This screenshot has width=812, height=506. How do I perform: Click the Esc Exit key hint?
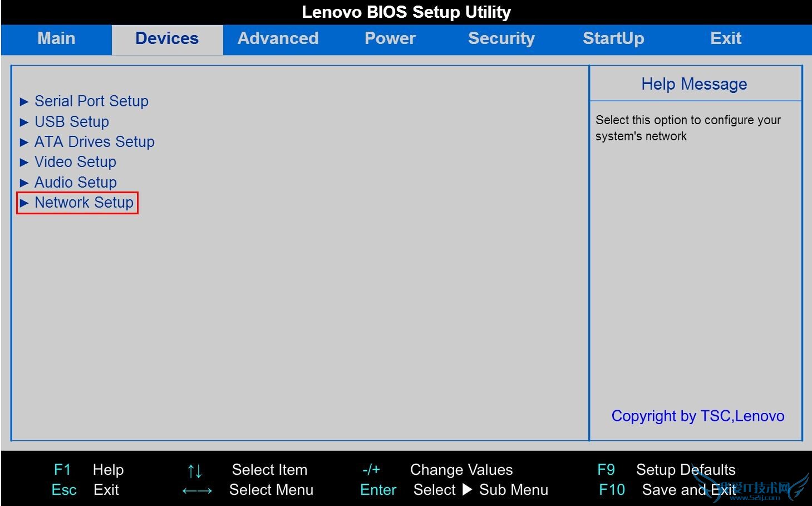(x=85, y=490)
